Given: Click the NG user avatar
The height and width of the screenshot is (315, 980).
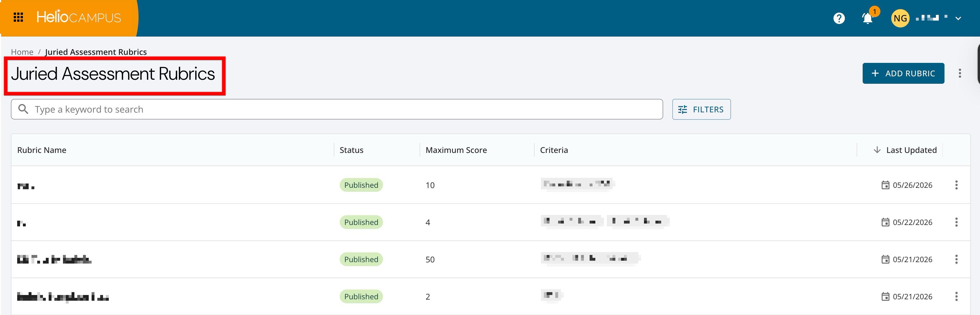Looking at the screenshot, I should (x=900, y=18).
